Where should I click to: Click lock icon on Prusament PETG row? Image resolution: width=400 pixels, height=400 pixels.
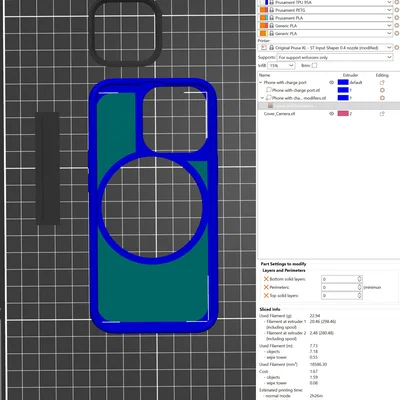272,10
